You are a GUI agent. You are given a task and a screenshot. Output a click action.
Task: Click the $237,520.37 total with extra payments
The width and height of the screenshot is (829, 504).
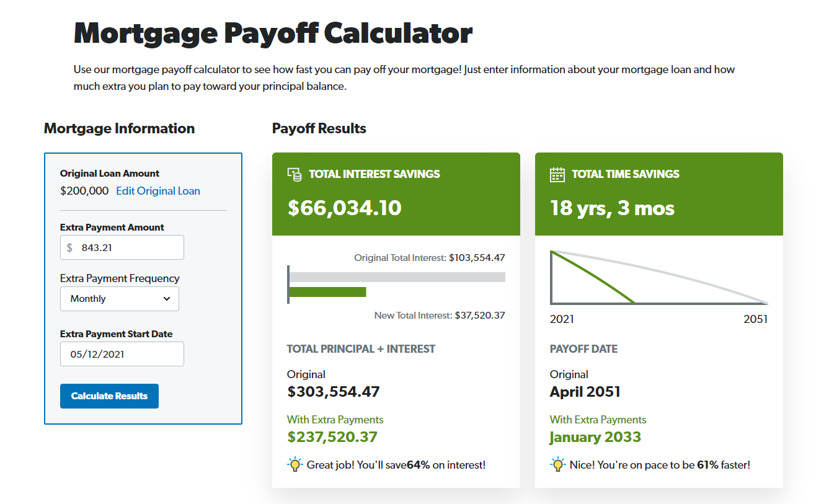click(x=332, y=437)
